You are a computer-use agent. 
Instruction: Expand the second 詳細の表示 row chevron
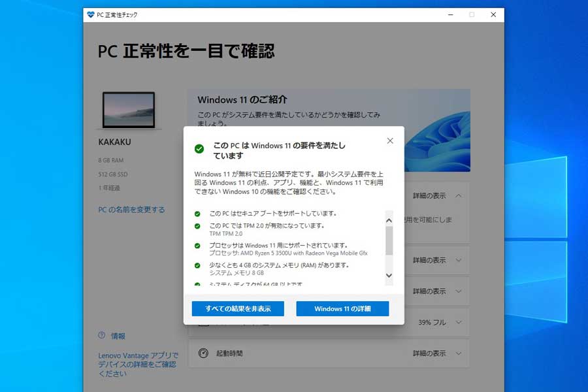[x=458, y=260]
